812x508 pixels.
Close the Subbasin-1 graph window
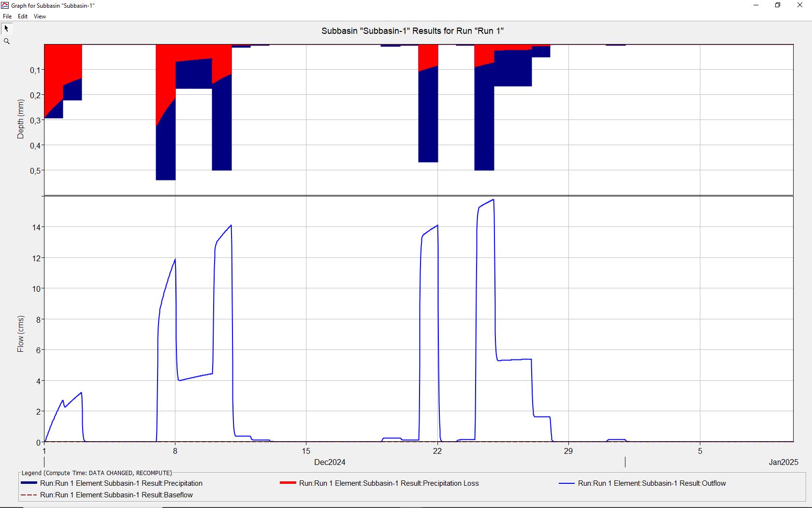coord(799,5)
